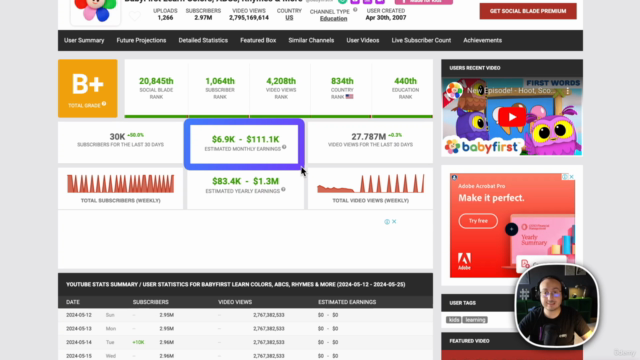Open the YouTube video three-dot menu
Image resolution: width=640 pixels, height=360 pixels.
point(567,91)
